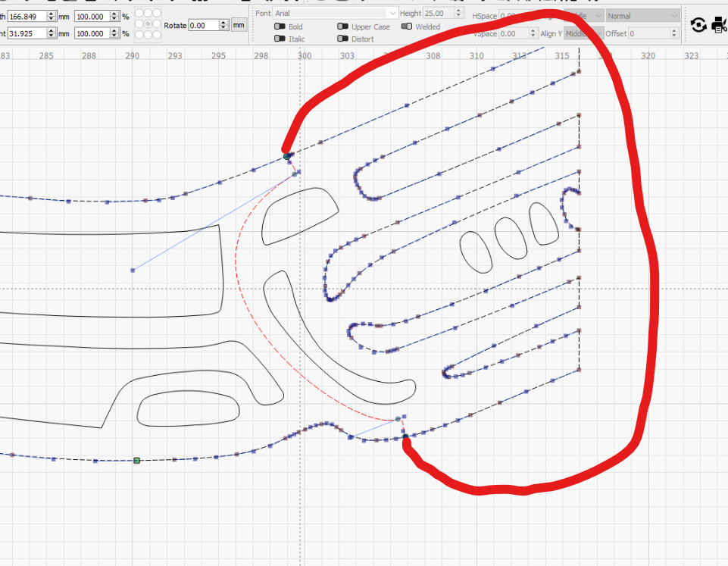Click the camera refresh icon in toolbar
The width and height of the screenshot is (728, 566).
coord(698,24)
